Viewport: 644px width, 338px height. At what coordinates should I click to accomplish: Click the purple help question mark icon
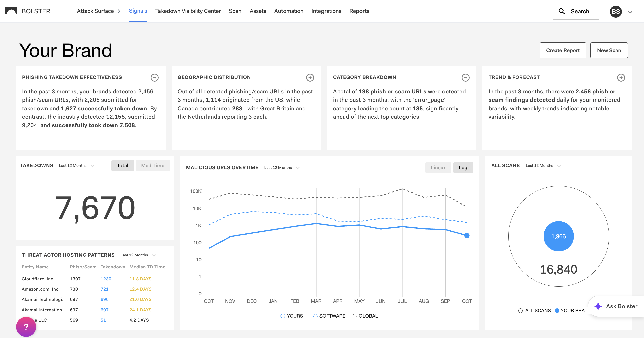point(26,327)
